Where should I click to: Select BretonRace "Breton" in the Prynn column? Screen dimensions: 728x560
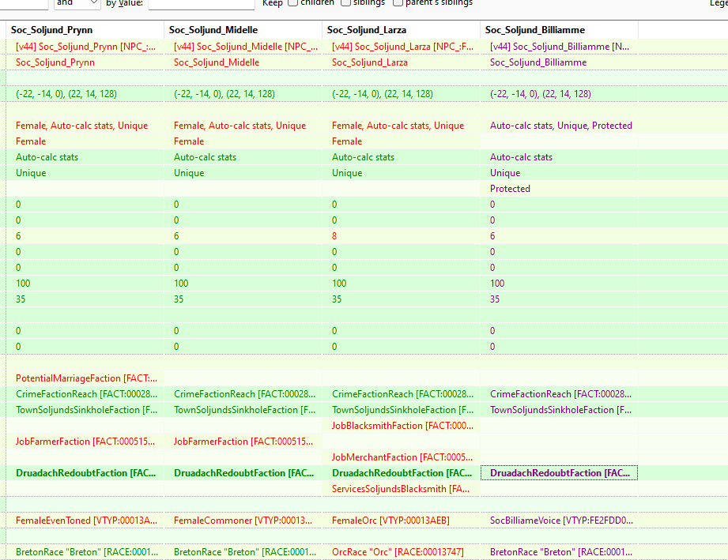tap(85, 551)
